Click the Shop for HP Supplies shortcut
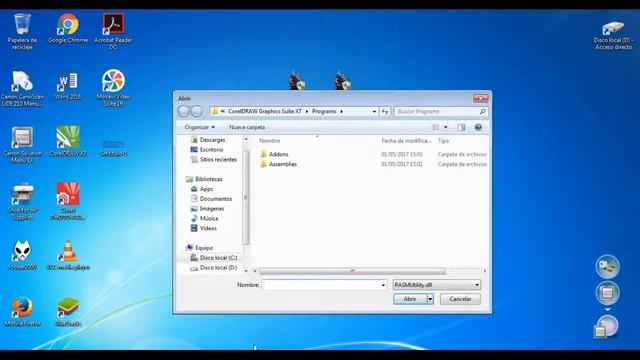 pos(22,202)
